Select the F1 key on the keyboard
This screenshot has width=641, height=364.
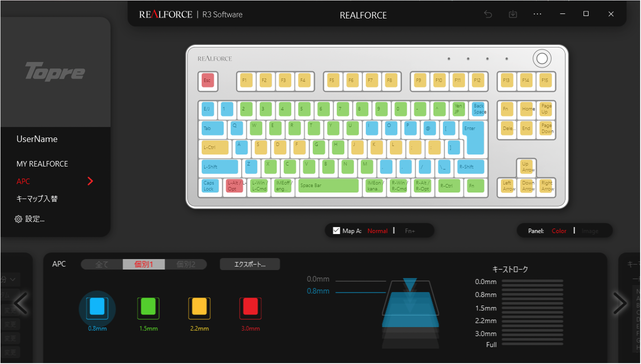[246, 80]
